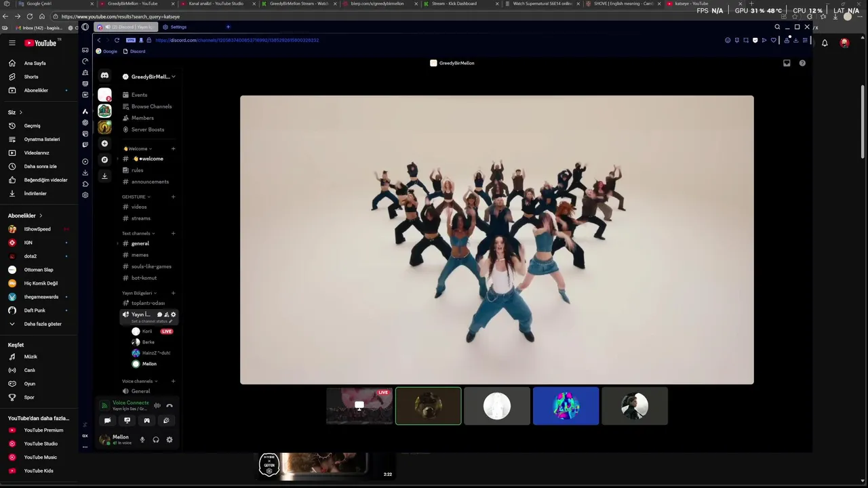Open Discord direct messages home icon
The width and height of the screenshot is (868, 488).
tap(104, 76)
